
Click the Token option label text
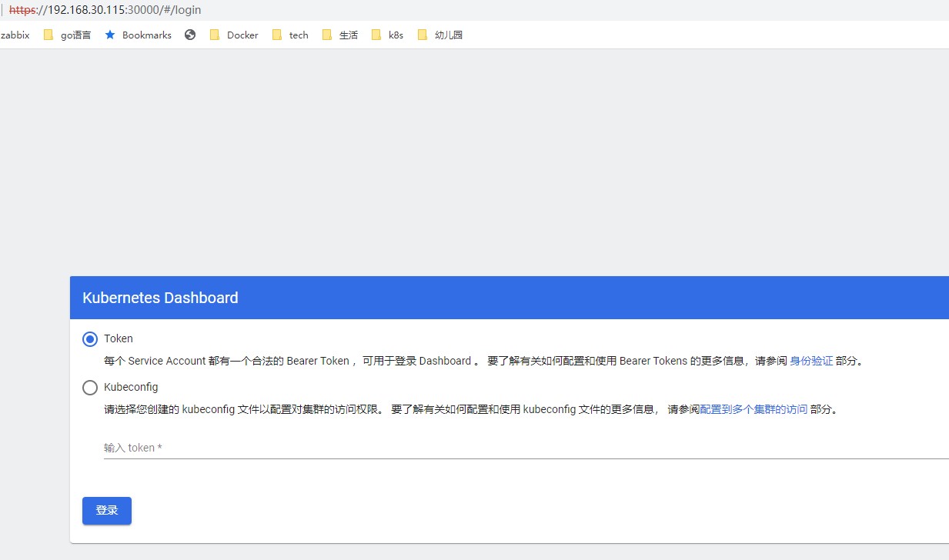click(119, 338)
